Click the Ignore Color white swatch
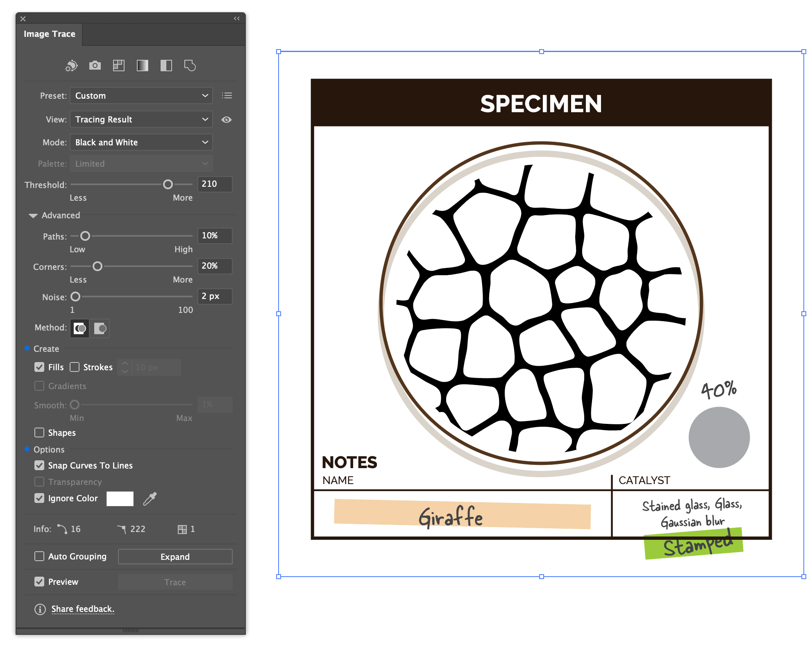812x652 pixels. (120, 498)
